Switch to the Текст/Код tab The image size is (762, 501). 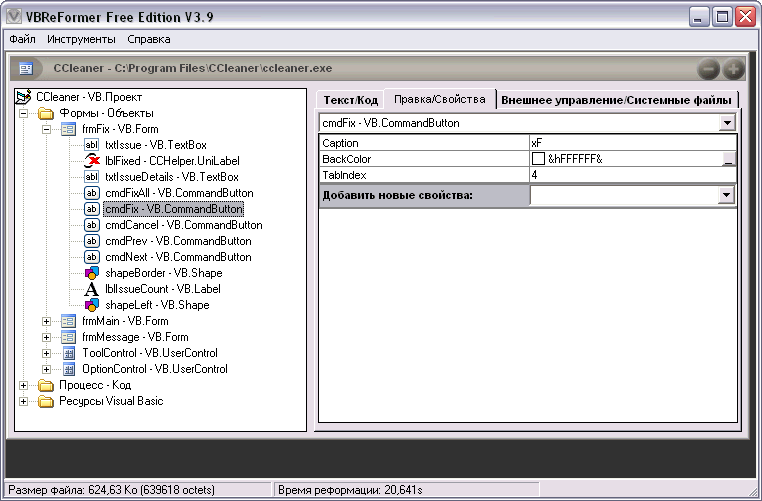coord(350,100)
